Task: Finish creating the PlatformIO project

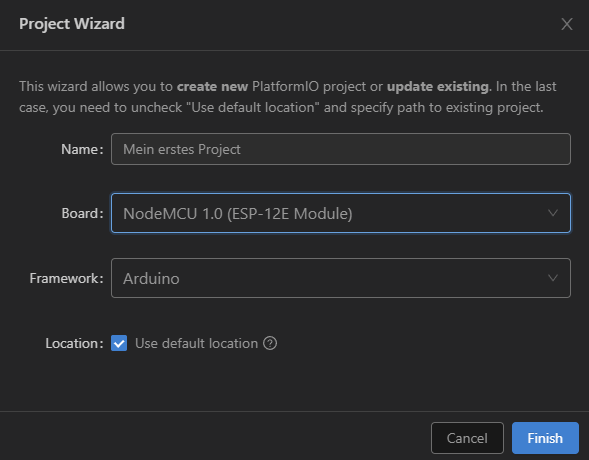Action: [545, 438]
